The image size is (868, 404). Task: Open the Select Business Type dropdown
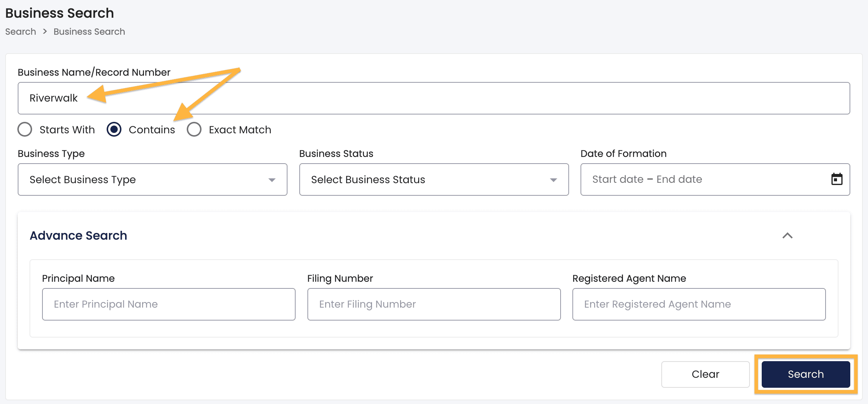[x=152, y=180]
